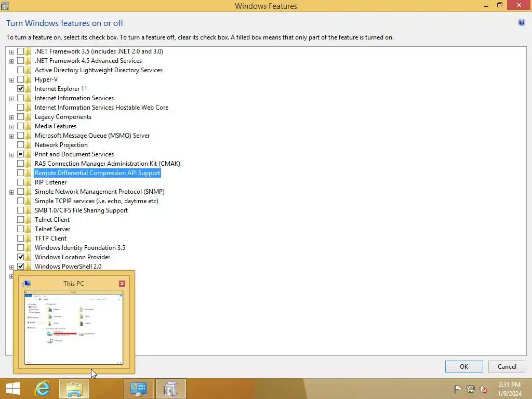
Task: Enable Windows Identity Foundation 3.5 checkbox
Action: click(20, 248)
